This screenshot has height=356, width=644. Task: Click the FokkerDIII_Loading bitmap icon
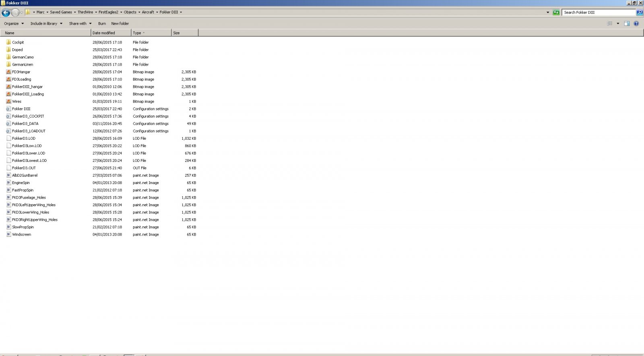point(8,94)
